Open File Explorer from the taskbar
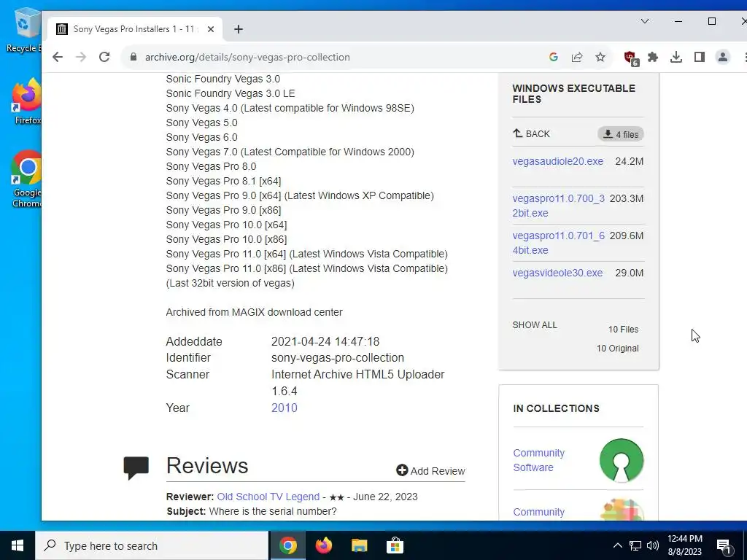 (x=359, y=545)
